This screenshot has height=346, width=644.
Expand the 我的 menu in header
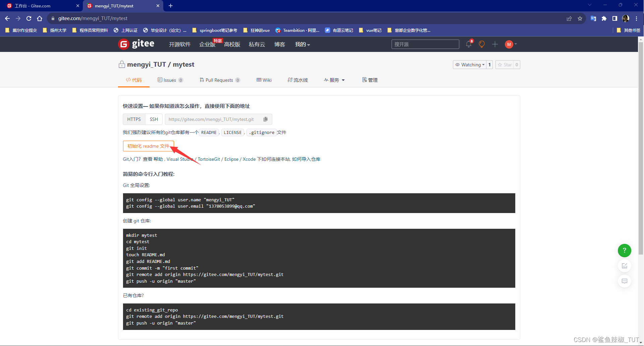(302, 44)
